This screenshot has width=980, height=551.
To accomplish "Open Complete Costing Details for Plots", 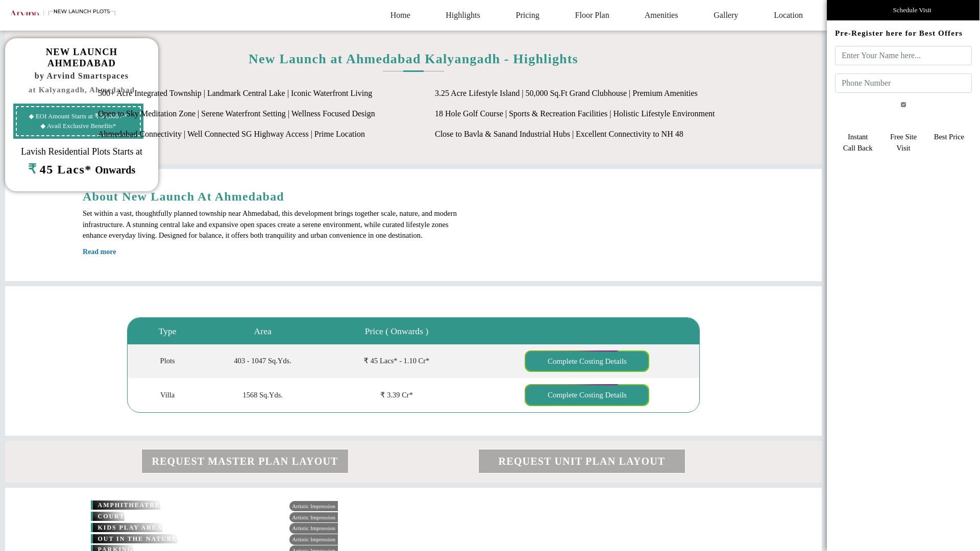I will tap(586, 361).
